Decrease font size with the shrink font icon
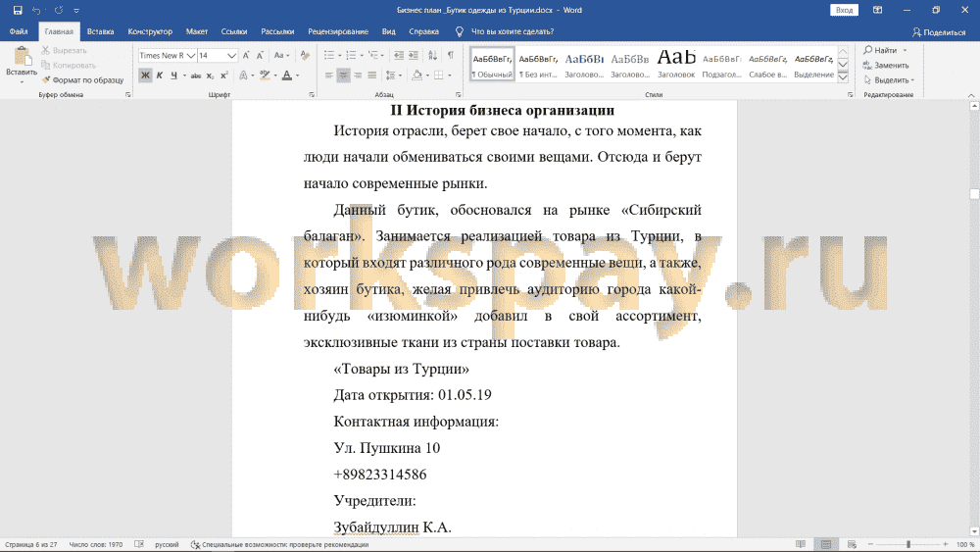 pos(260,56)
